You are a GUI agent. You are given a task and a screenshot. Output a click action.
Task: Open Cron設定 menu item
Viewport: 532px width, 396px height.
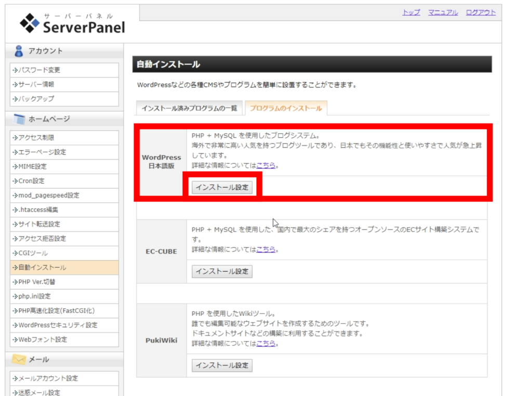[64, 181]
